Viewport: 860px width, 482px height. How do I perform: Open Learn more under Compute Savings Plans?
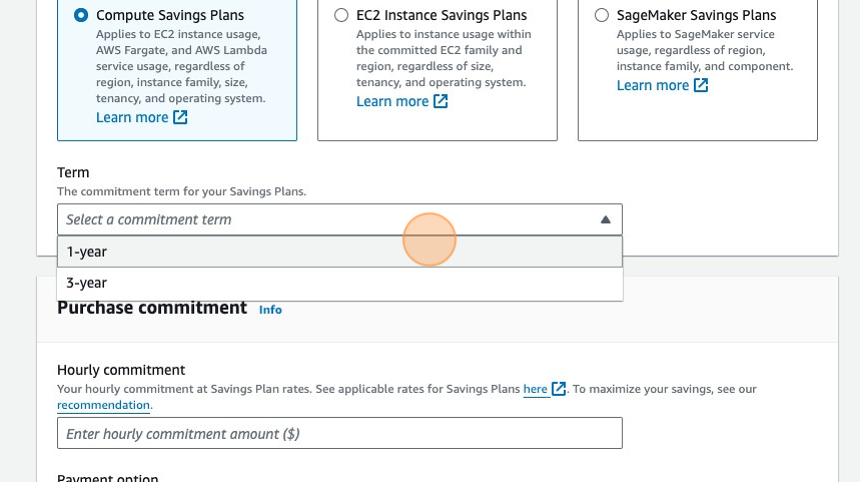pyautogui.click(x=132, y=118)
